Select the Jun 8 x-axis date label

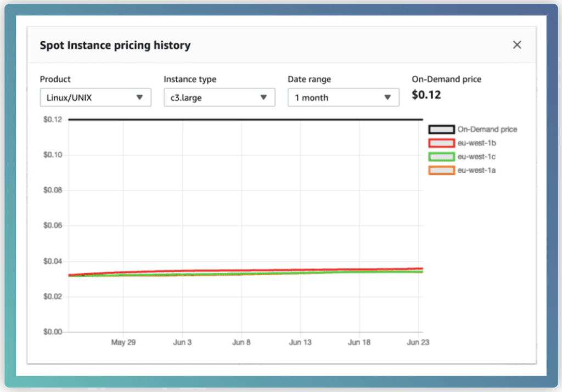point(241,343)
